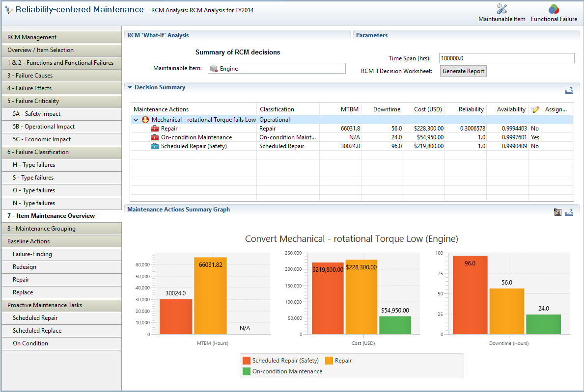Click the failure mode warning icon
The image size is (584, 392).
click(x=145, y=120)
